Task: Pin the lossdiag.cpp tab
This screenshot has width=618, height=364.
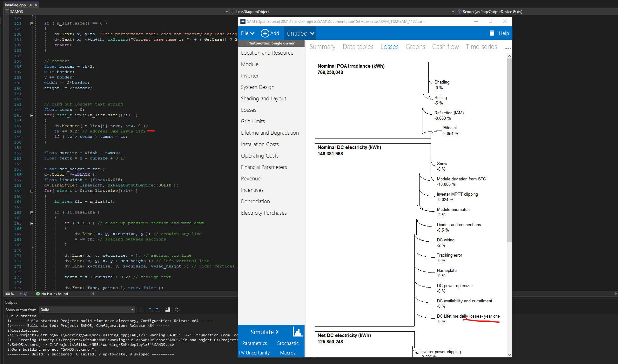Action: coord(30,5)
